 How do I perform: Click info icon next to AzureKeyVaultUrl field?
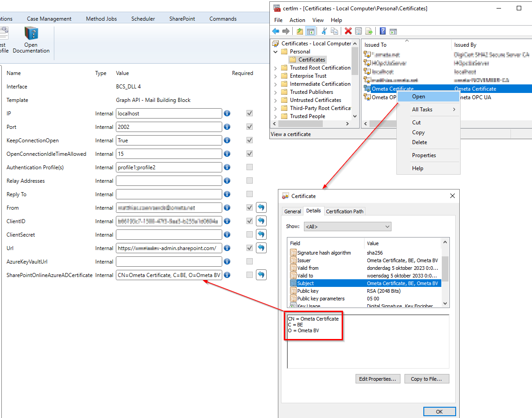click(227, 261)
